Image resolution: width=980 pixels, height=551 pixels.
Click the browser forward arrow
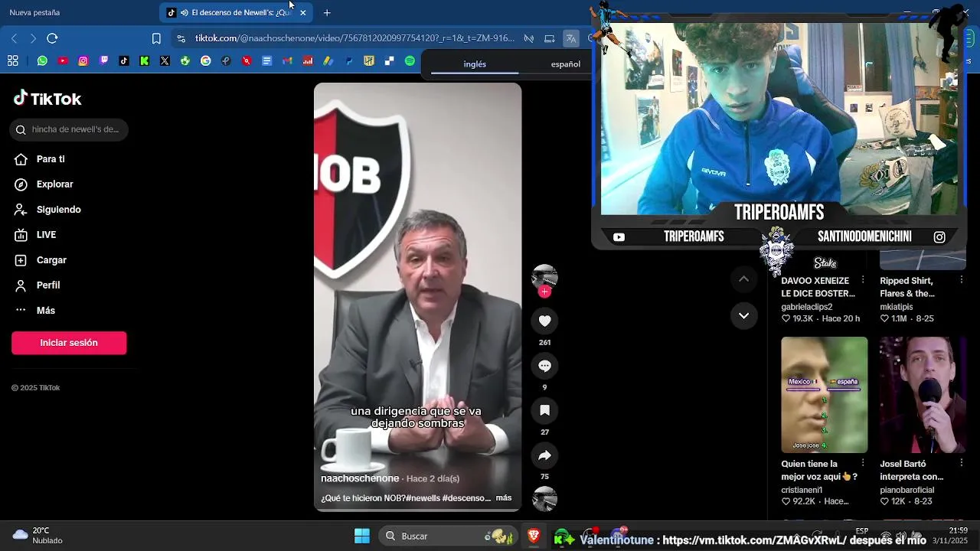point(33,38)
